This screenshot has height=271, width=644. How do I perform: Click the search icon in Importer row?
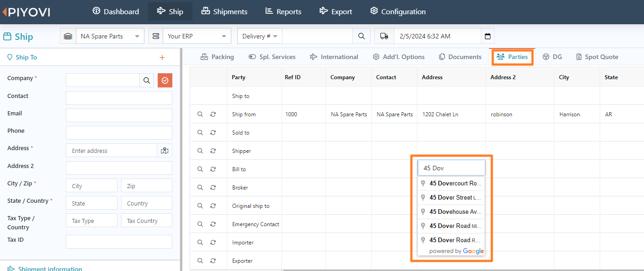pyautogui.click(x=200, y=242)
